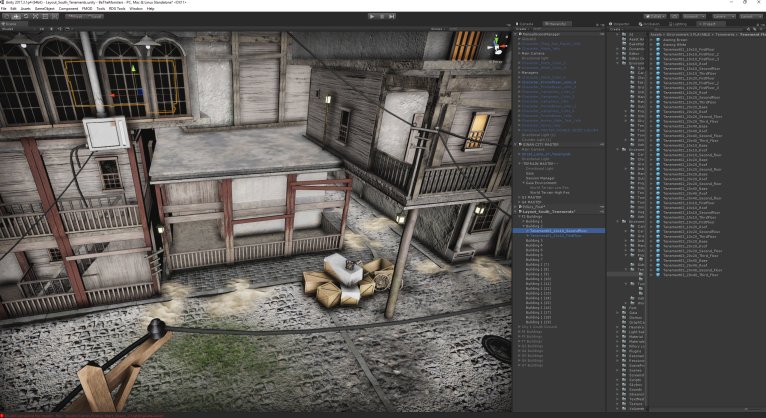Click the status bar error message
Viewport: 766px width, 418px height.
[x=85, y=415]
